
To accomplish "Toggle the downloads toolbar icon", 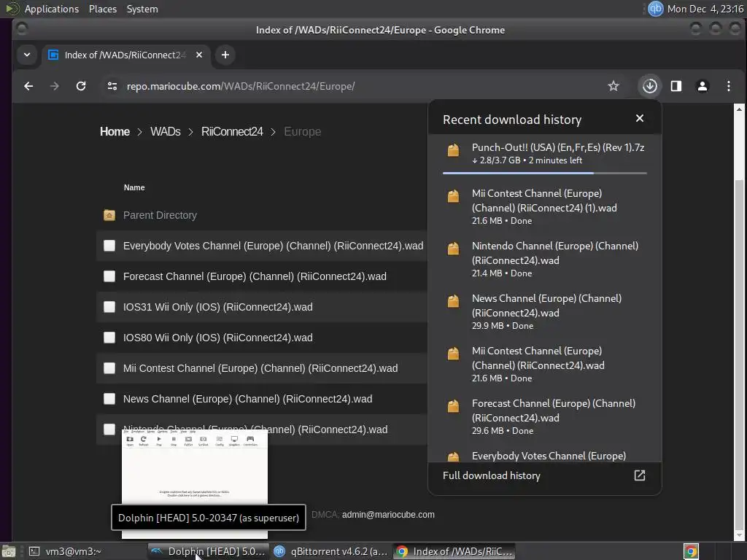I will [650, 86].
